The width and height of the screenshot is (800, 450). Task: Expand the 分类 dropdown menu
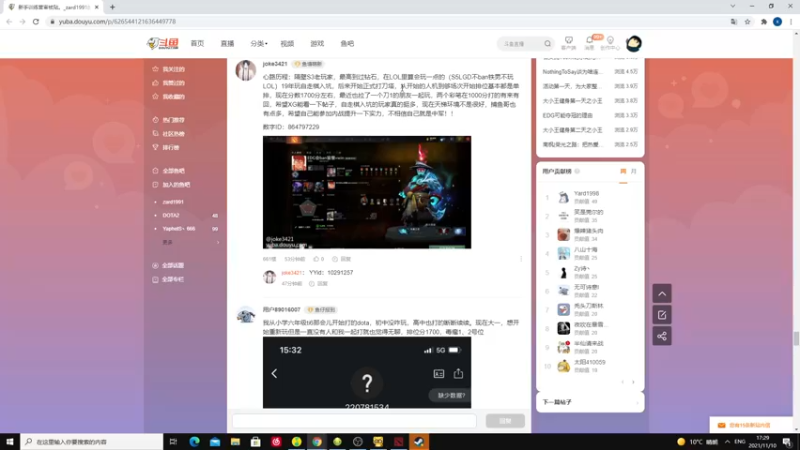point(259,44)
